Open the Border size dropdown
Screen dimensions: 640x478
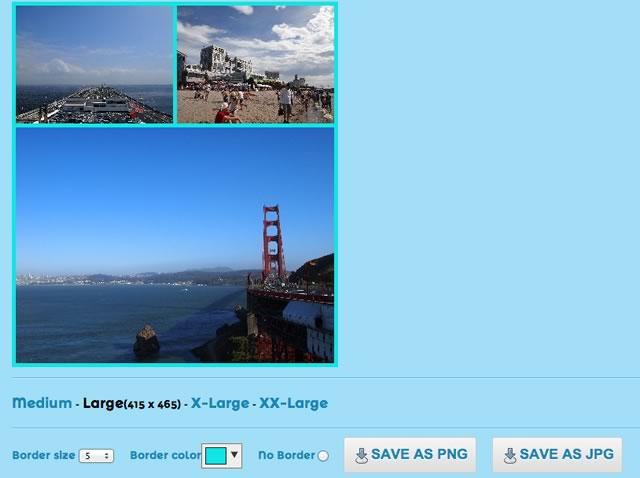(96, 456)
